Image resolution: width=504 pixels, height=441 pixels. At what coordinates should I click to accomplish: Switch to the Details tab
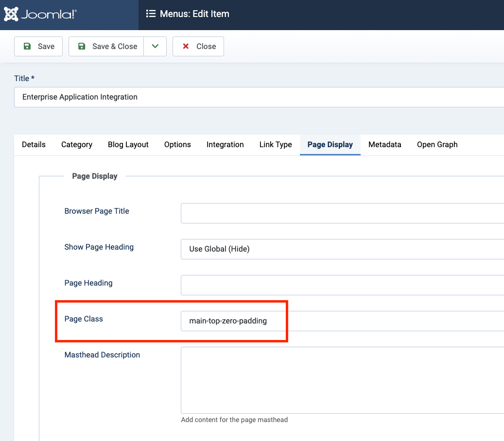34,145
